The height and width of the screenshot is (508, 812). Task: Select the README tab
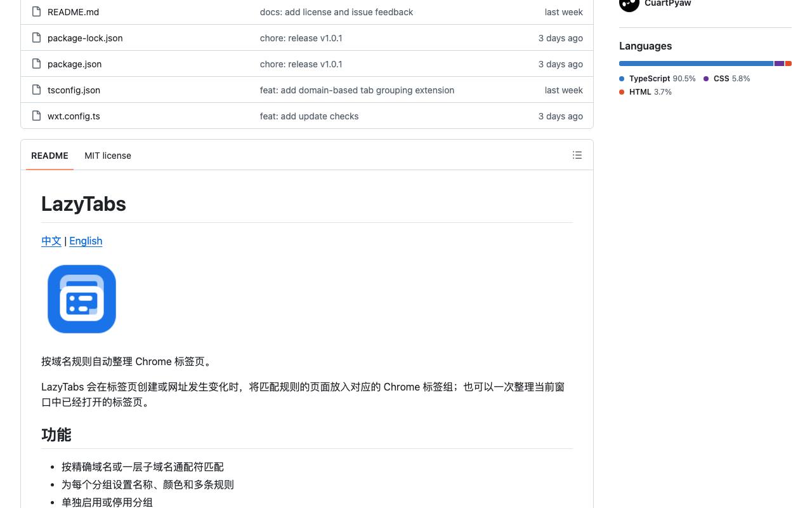point(49,156)
